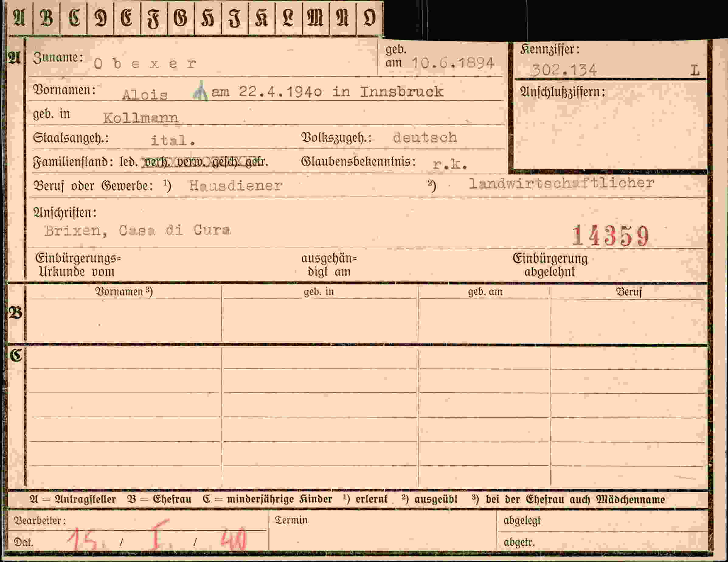
Task: Pick the D index tab at top
Action: pos(100,18)
